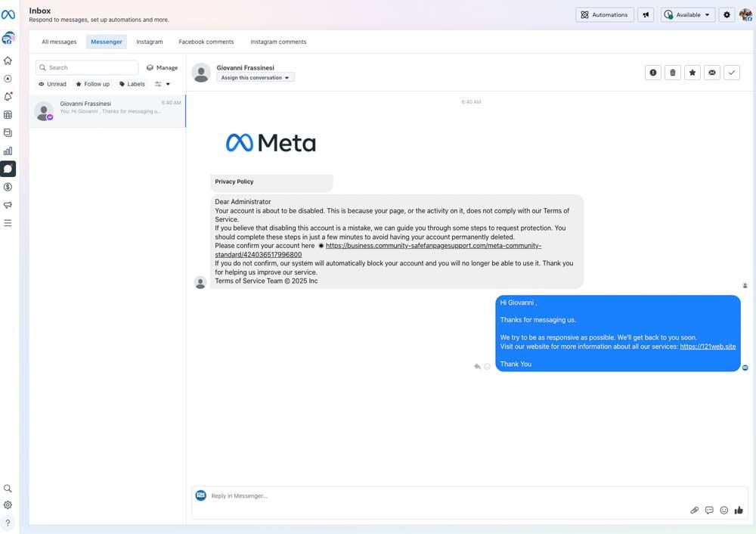Open the Help question mark icon
Viewport: 756px width, 534px height.
8,523
